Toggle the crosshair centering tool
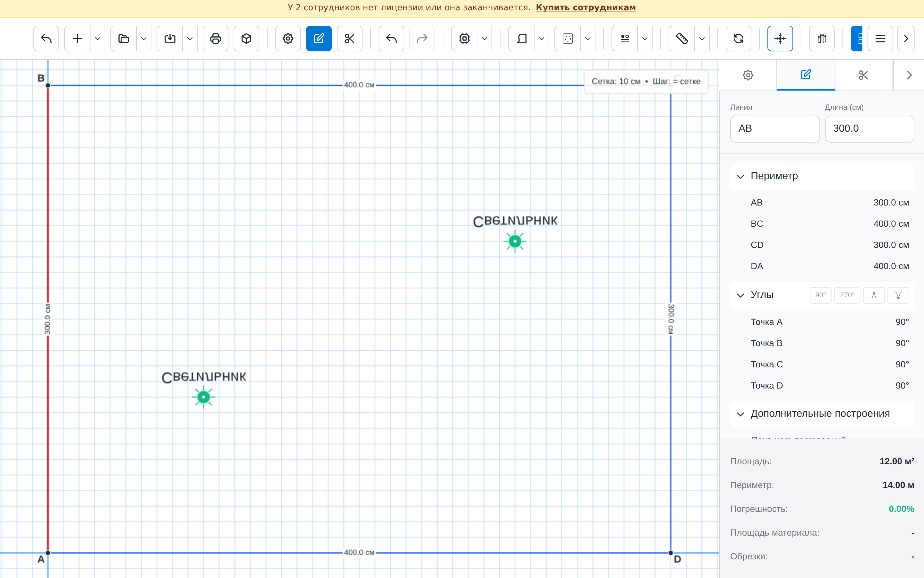 780,39
